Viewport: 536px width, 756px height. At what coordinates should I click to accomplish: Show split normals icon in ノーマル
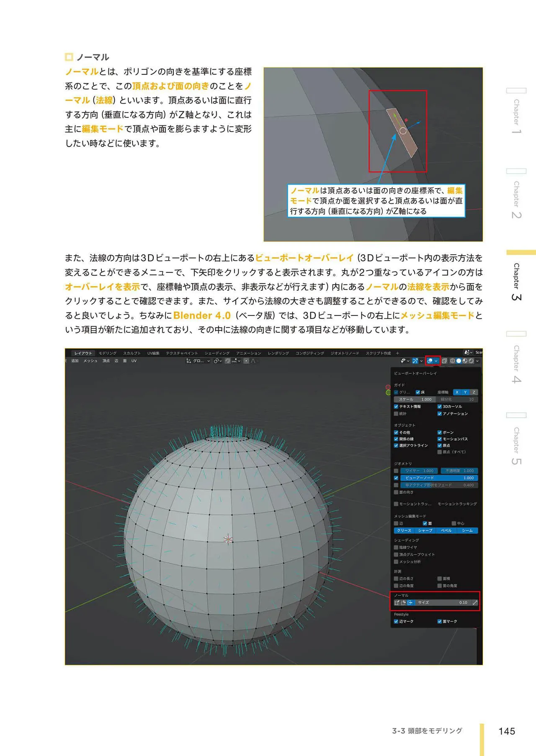[403, 603]
